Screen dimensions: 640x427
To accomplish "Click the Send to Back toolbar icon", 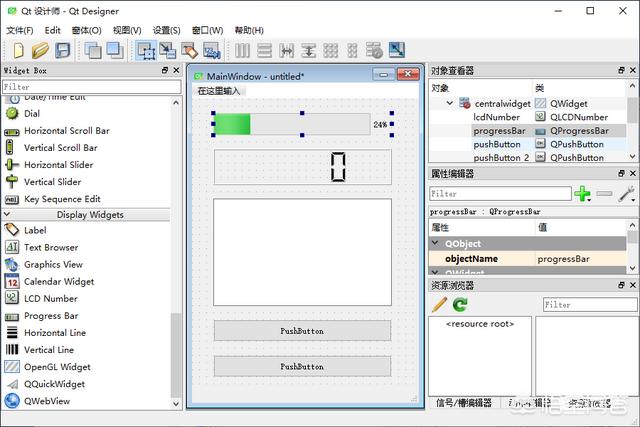I will click(x=93, y=50).
